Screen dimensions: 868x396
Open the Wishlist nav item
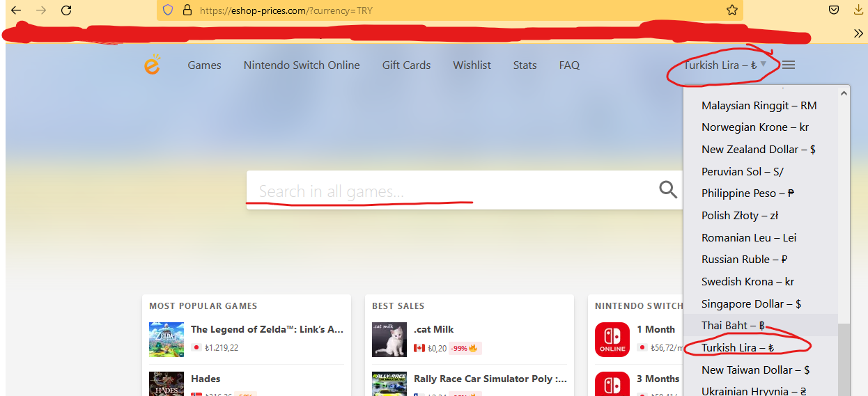click(472, 65)
